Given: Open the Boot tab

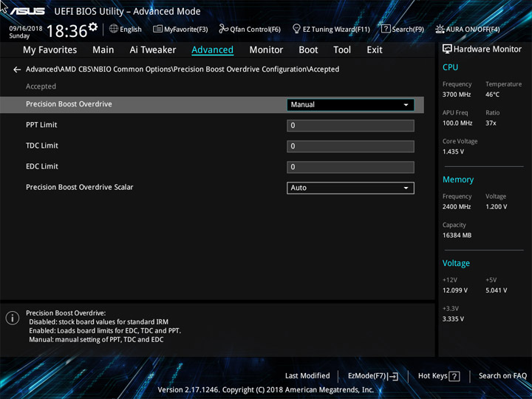Looking at the screenshot, I should pos(308,50).
